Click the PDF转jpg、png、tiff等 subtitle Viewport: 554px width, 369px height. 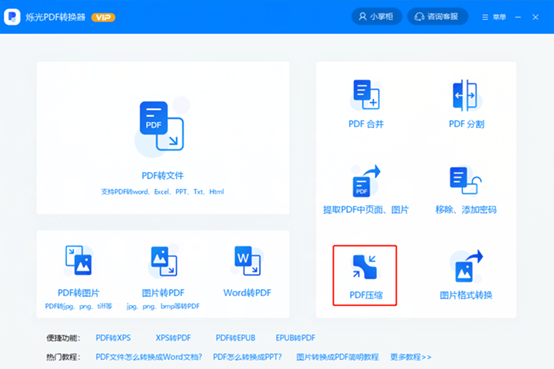pyautogui.click(x=78, y=306)
